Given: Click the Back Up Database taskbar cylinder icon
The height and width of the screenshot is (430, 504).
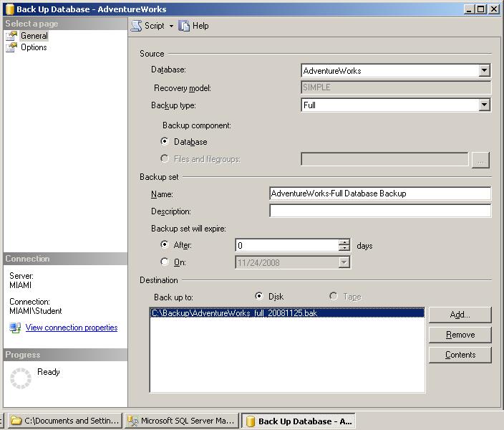Looking at the screenshot, I should [251, 421].
